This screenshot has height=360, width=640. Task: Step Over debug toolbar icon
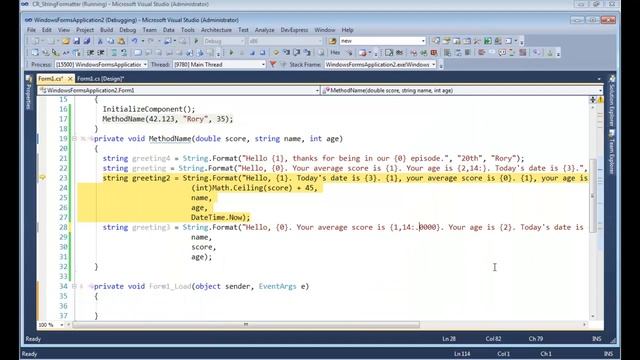(x=297, y=53)
